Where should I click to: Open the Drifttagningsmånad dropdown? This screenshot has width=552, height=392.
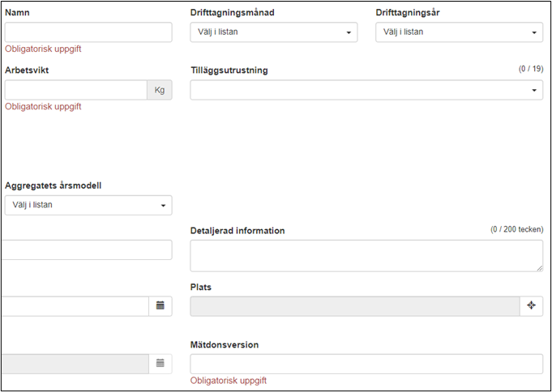(x=274, y=32)
